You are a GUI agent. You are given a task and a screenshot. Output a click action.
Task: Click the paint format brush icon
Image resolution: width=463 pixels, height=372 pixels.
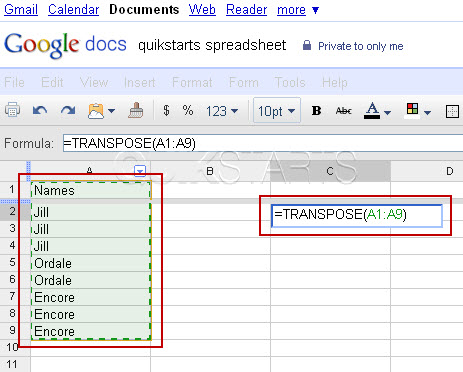tap(136, 110)
